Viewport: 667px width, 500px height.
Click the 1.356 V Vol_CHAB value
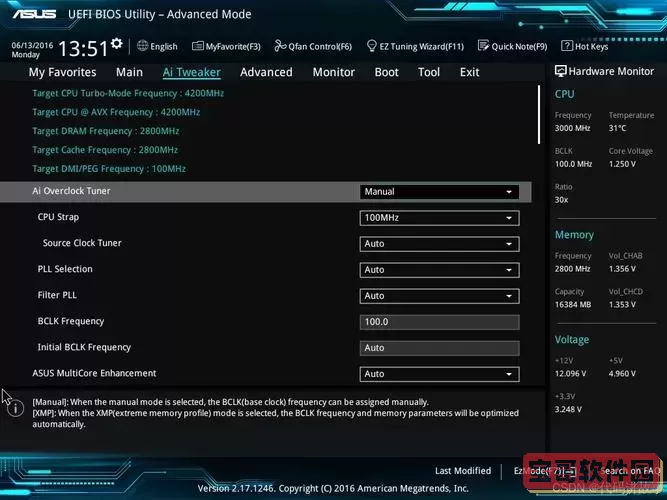click(x=622, y=269)
